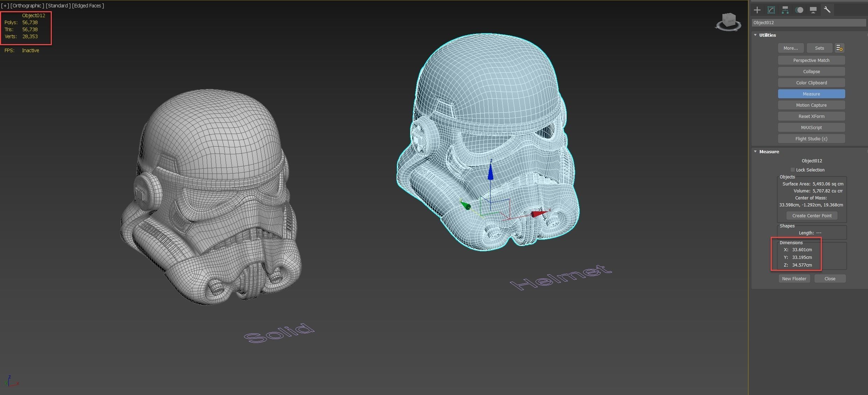Image resolution: width=868 pixels, height=395 pixels.
Task: Launch the Motion Capture utility
Action: click(811, 105)
